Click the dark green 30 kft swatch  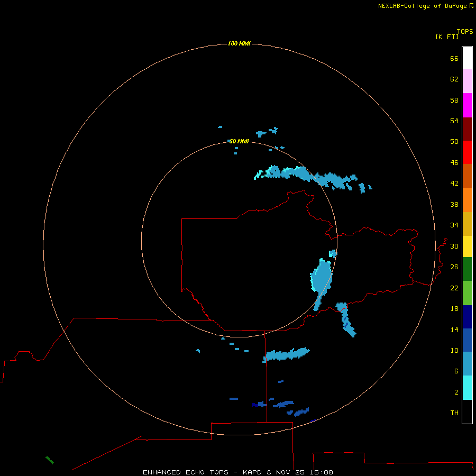pos(467,269)
